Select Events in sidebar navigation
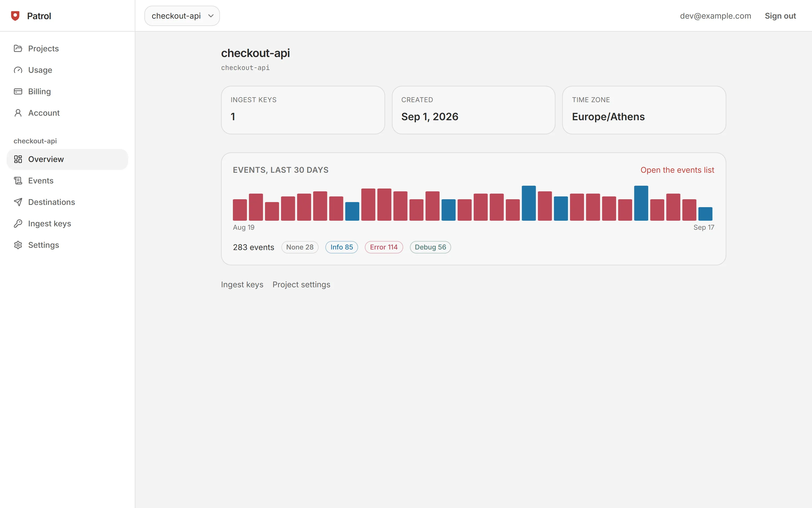The image size is (812, 508). coord(67,181)
